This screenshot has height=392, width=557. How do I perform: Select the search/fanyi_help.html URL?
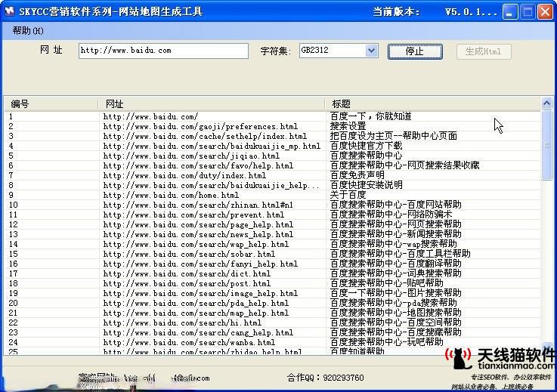click(200, 264)
